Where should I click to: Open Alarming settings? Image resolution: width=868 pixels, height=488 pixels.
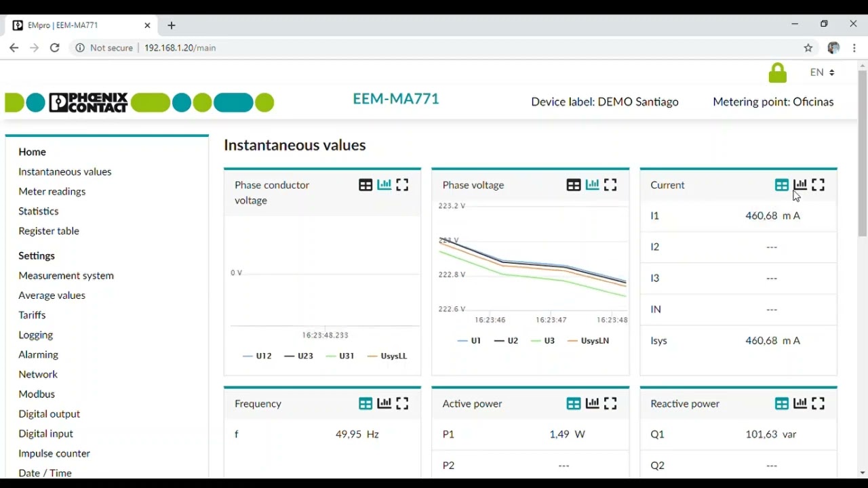coord(39,354)
